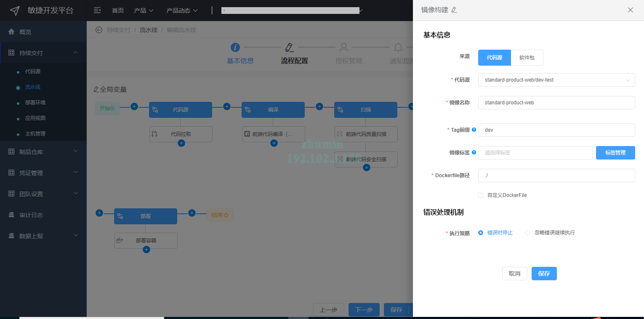The height and width of the screenshot is (319, 644).
Task: Click the Dockerfile路径 input field
Action: (556, 175)
